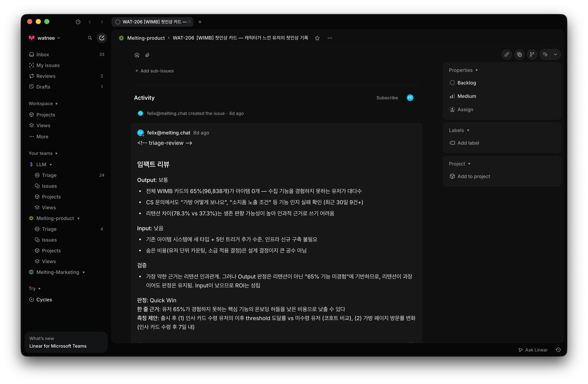Viewport: 588px width, 384px height.
Task: Open the new tab plus button
Action: click(x=200, y=22)
